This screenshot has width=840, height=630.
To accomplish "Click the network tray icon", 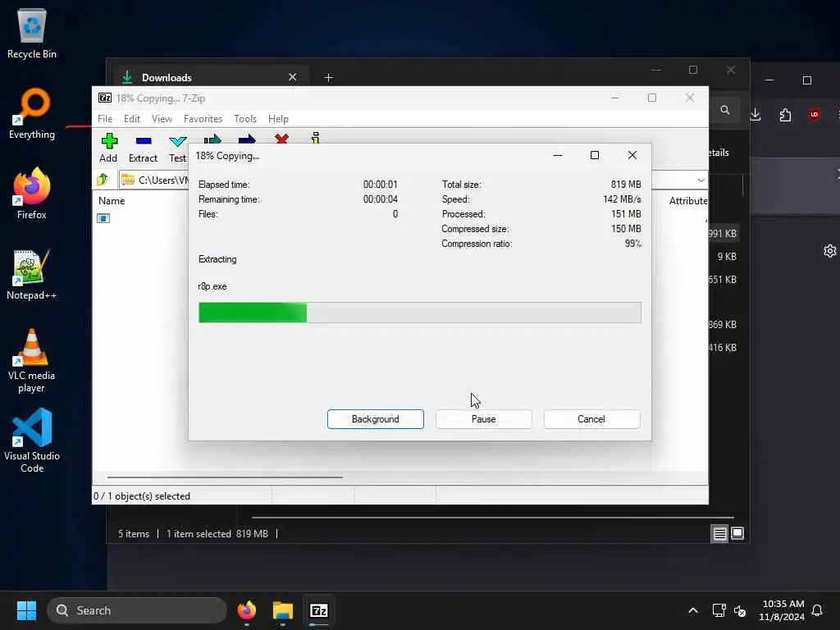I will (719, 610).
